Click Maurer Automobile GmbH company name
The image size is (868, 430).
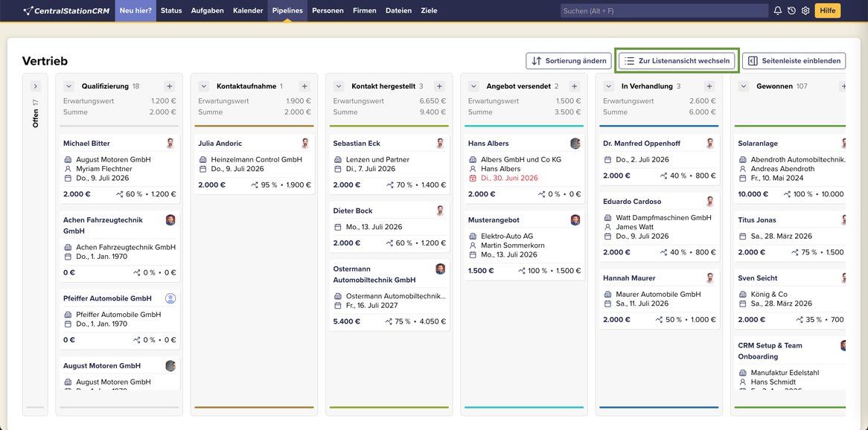[658, 294]
